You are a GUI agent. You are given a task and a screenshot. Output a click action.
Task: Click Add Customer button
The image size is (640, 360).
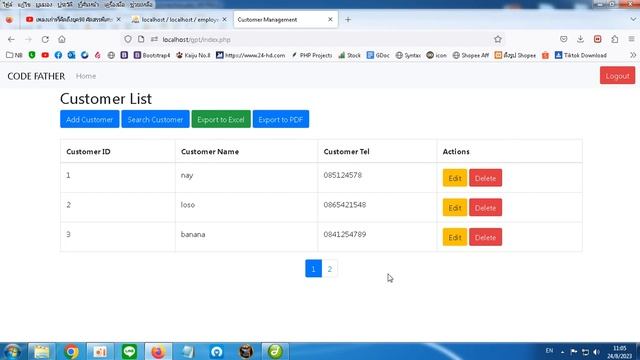coord(90,119)
